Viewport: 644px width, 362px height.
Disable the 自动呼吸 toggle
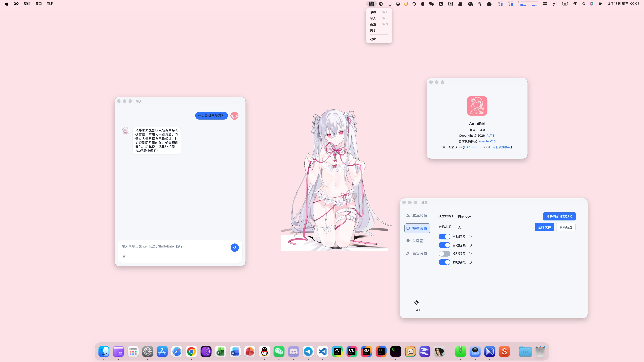point(444,237)
